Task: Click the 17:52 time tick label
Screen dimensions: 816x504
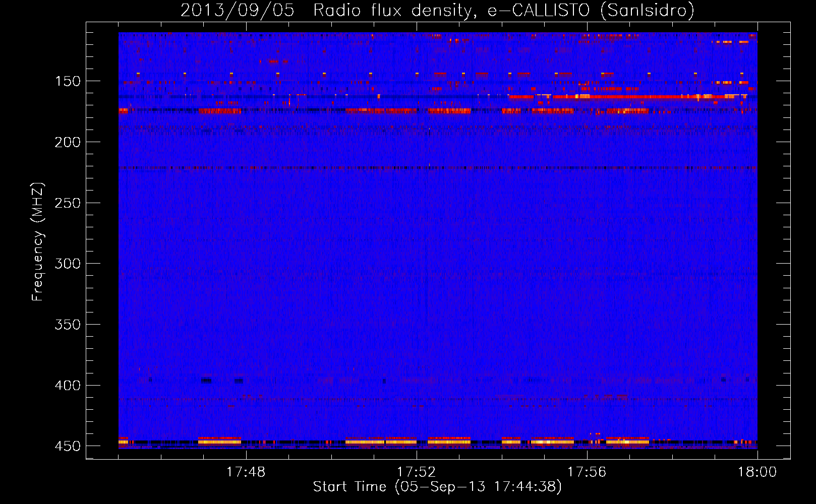Action: coord(417,472)
